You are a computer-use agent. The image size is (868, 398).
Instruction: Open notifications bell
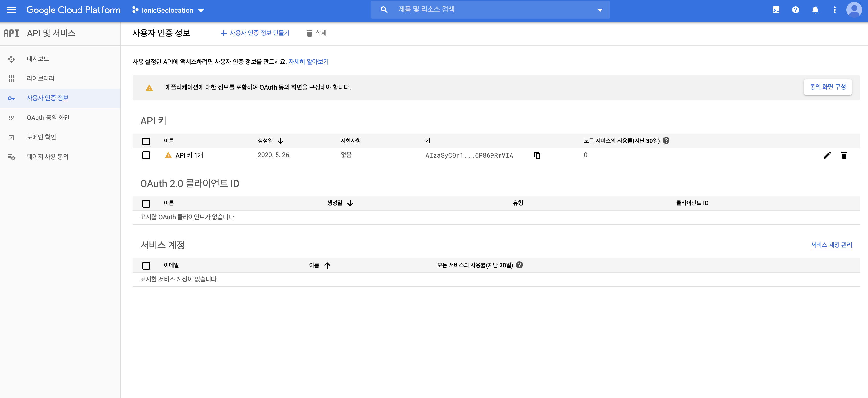(815, 10)
